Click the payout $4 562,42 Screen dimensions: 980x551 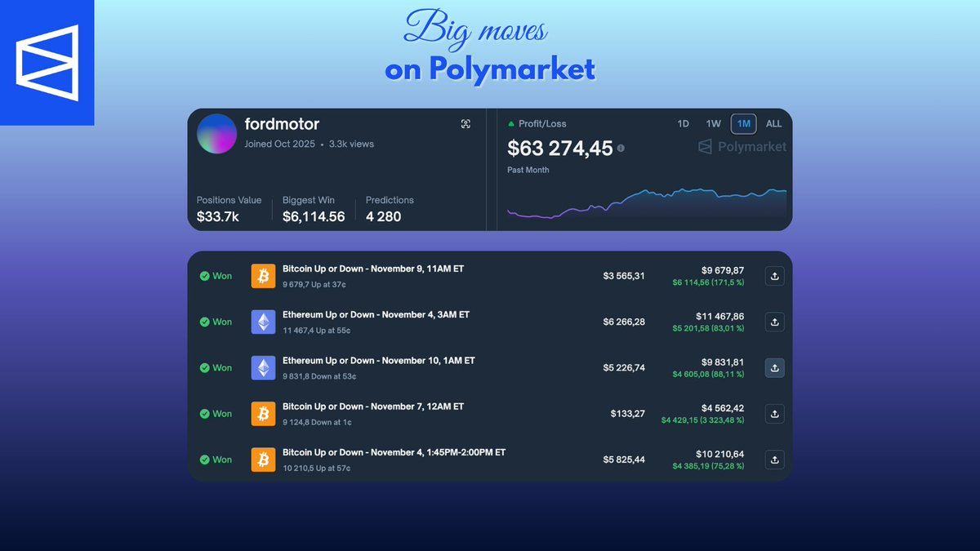723,408
